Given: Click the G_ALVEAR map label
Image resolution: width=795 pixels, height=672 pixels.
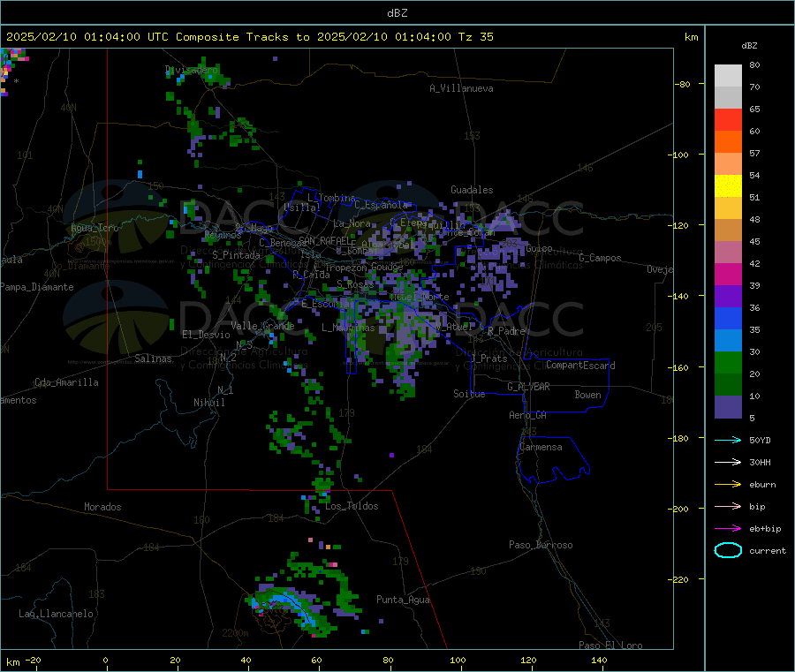Looking at the screenshot, I should click(528, 387).
